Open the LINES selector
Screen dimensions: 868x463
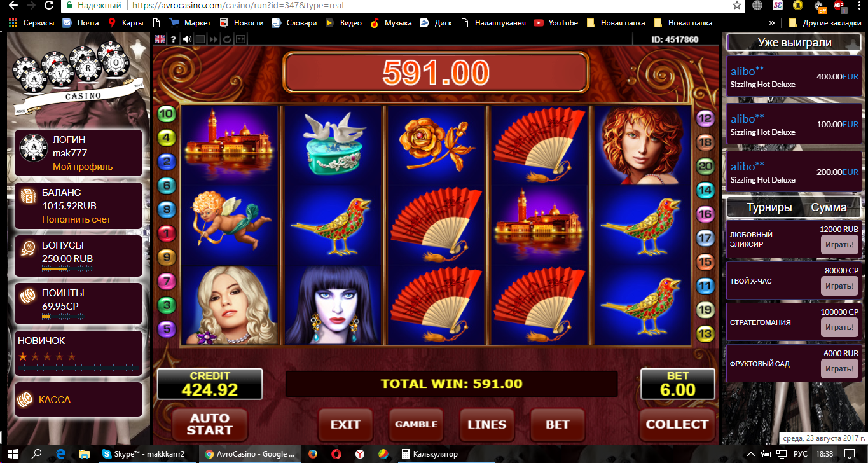coord(487,424)
